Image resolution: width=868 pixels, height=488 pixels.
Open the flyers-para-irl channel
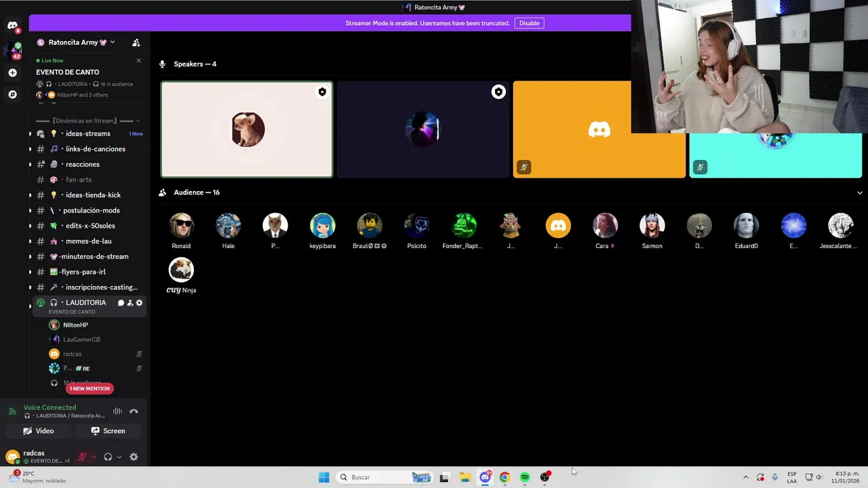click(89, 272)
